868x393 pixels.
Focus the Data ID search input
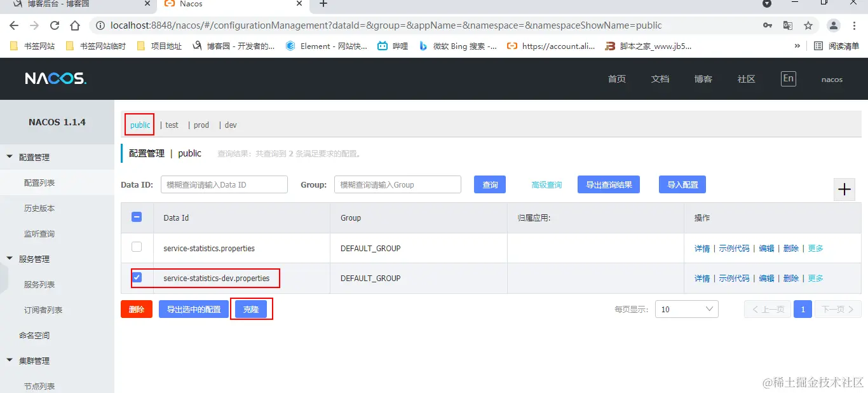tap(224, 184)
